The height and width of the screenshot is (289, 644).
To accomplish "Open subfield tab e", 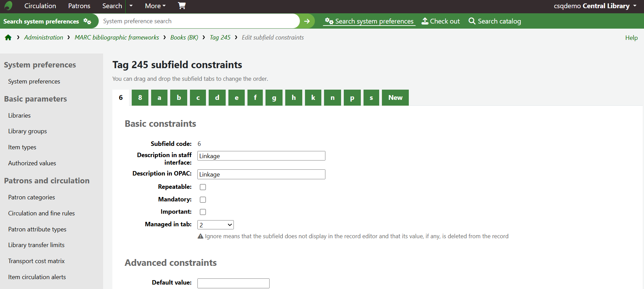I will point(237,98).
